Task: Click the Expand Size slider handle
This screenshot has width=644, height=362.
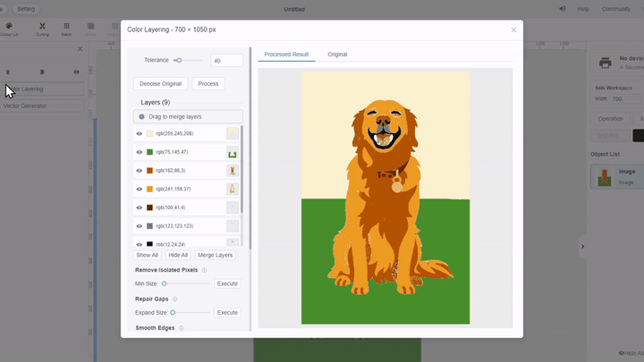Action: click(173, 313)
